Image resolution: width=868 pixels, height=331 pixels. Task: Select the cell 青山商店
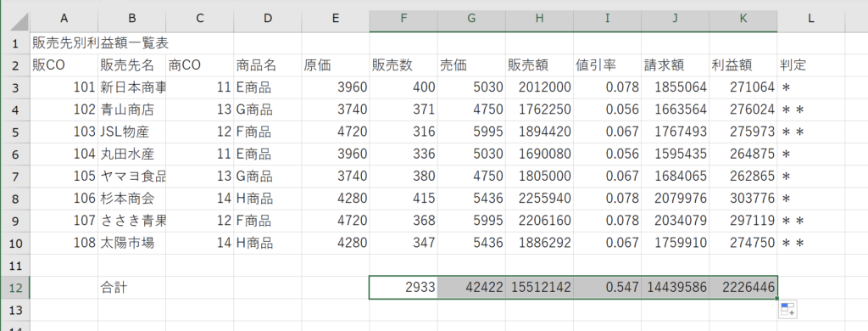click(x=131, y=109)
